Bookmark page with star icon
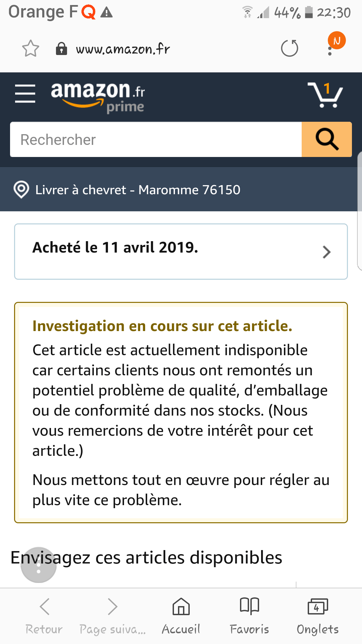This screenshot has height=644, width=362. click(x=31, y=49)
